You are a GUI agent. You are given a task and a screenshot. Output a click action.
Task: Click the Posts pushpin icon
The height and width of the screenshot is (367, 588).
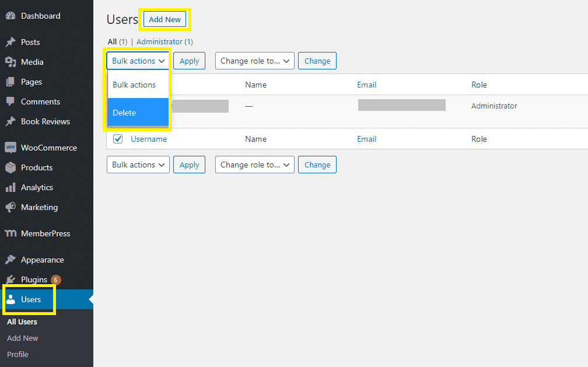(x=10, y=43)
